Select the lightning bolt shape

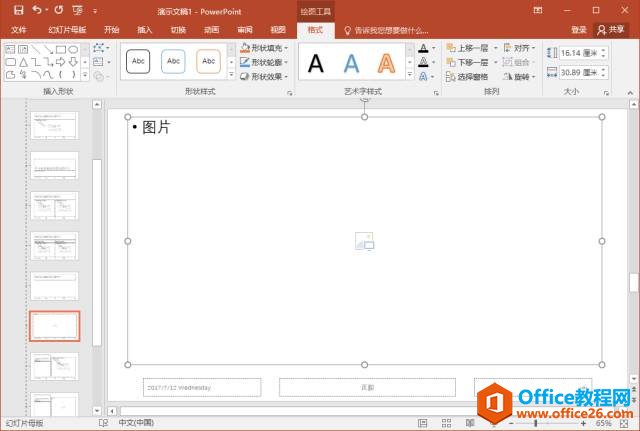coord(23,75)
